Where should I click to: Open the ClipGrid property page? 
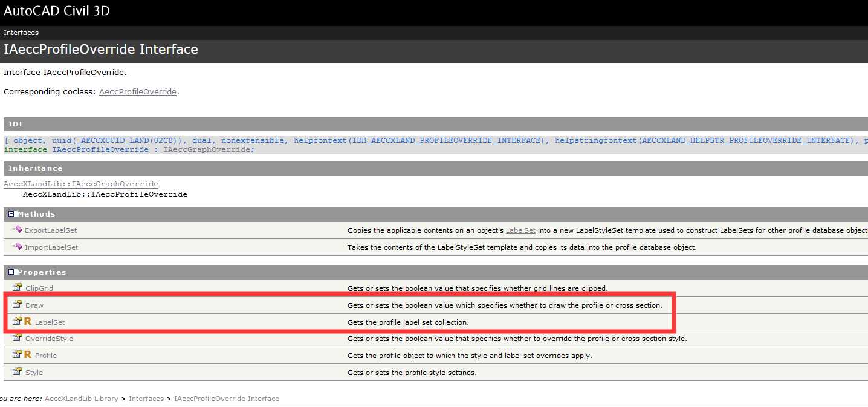pos(39,288)
